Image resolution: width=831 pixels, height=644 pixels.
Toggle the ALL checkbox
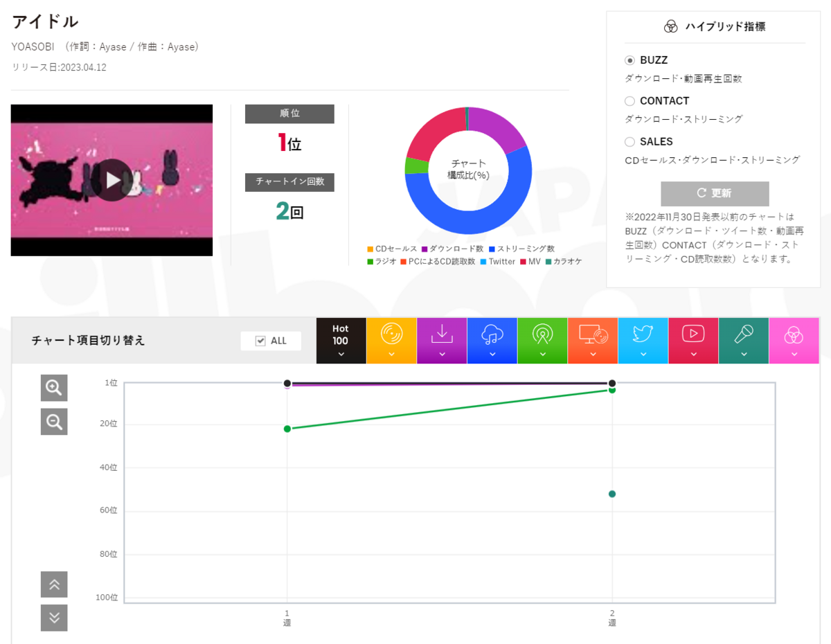pos(260,341)
